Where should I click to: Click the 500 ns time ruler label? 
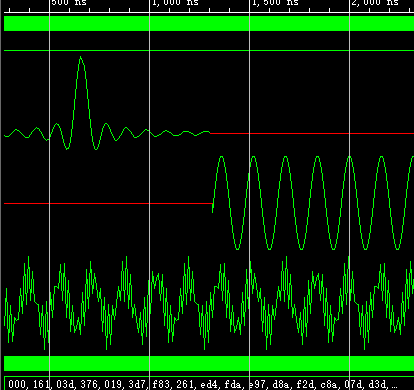point(69,3)
